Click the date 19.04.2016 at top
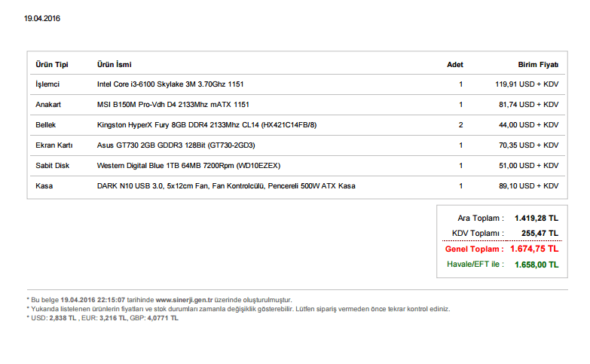The image size is (590, 364). (41, 18)
